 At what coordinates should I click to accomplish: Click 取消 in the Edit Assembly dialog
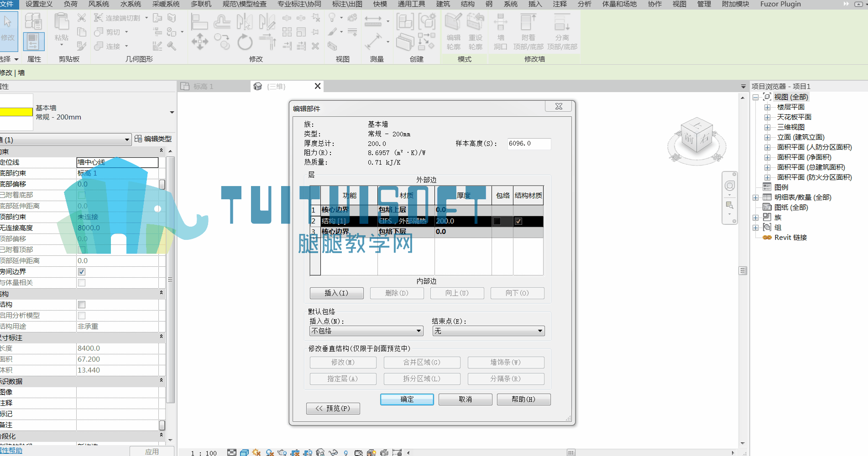pos(465,399)
